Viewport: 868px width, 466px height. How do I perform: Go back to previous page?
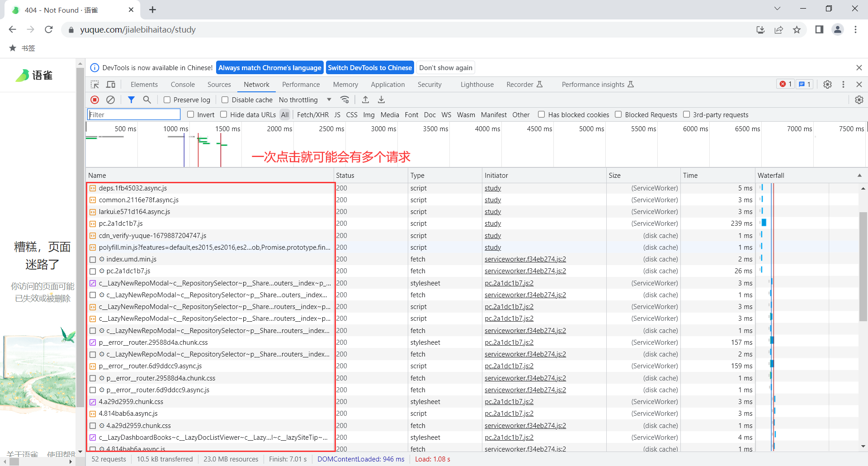[x=12, y=29]
